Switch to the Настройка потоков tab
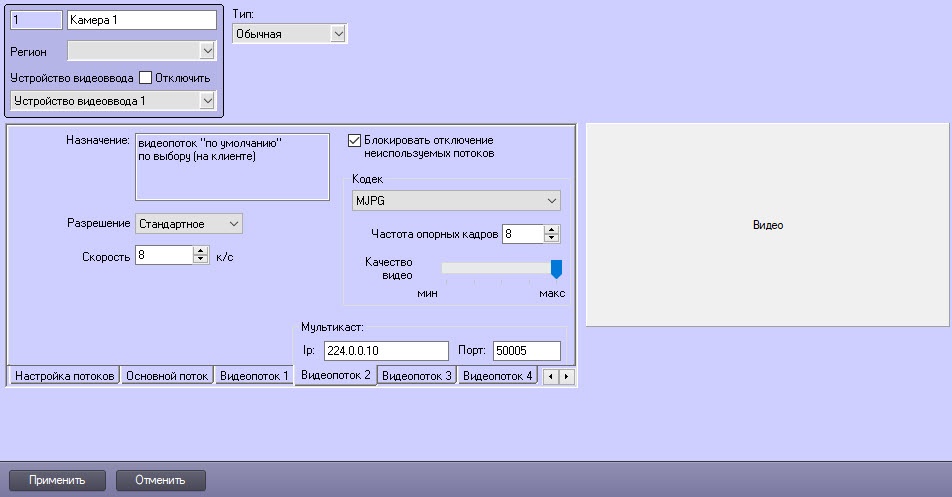952x497 pixels. click(64, 376)
